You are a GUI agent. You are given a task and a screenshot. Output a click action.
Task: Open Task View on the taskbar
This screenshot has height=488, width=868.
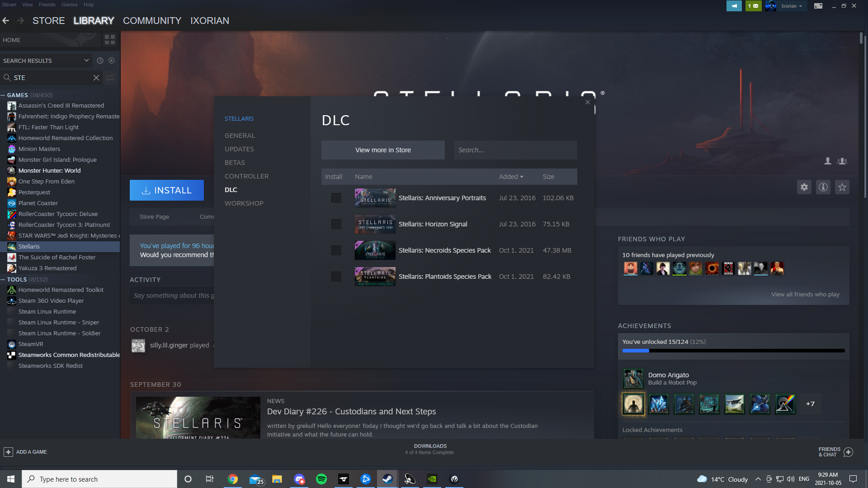pos(210,479)
